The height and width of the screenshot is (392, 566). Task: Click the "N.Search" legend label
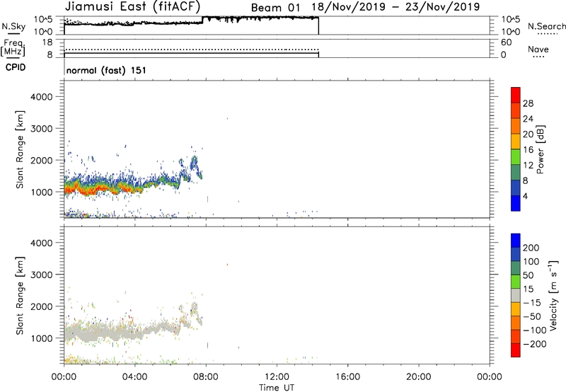[x=547, y=26]
